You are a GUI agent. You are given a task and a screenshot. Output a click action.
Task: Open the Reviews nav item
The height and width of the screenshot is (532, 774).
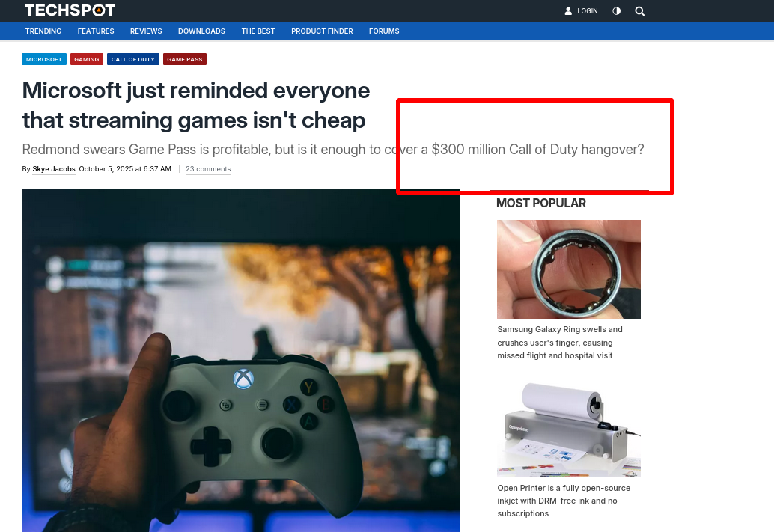click(146, 31)
